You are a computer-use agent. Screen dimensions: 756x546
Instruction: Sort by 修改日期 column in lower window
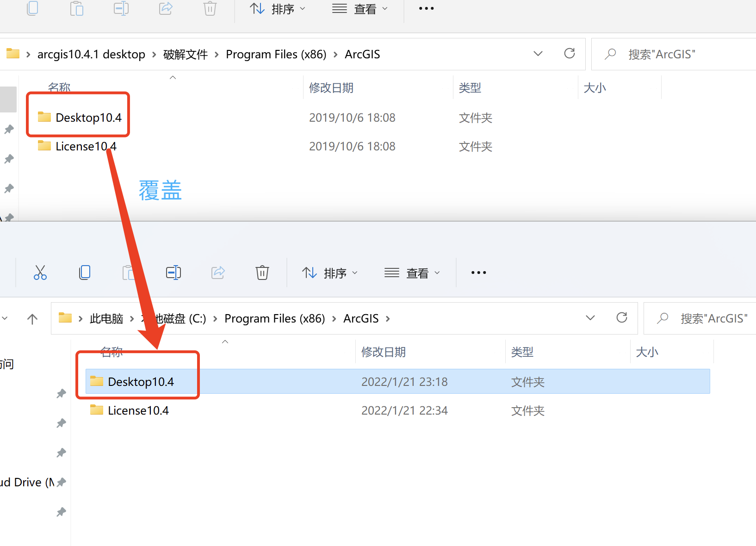384,352
